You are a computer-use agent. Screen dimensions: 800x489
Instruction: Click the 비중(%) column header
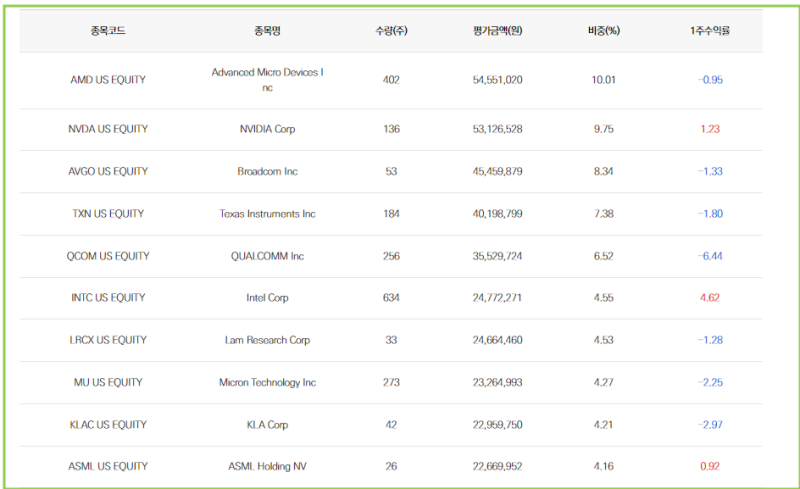(604, 31)
